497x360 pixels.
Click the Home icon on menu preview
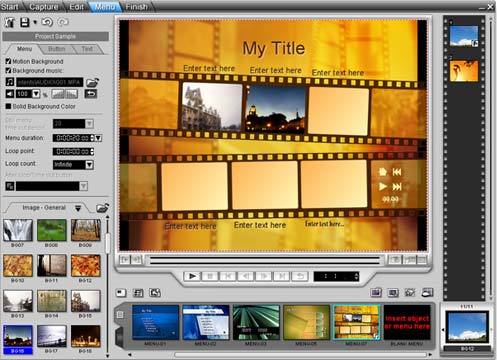(x=383, y=172)
